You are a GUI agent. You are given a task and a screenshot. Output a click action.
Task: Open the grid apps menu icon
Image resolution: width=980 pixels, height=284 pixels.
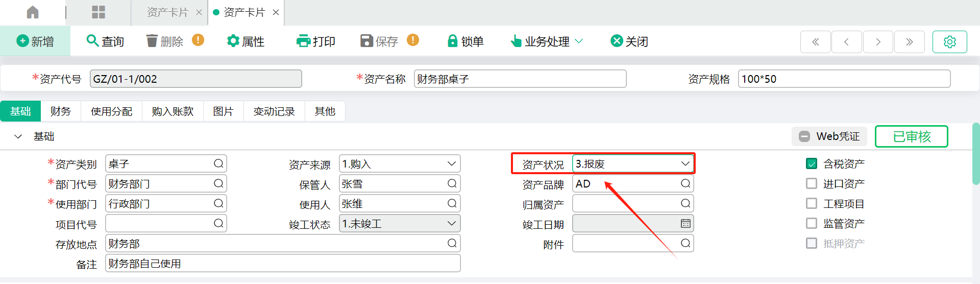coord(99,12)
